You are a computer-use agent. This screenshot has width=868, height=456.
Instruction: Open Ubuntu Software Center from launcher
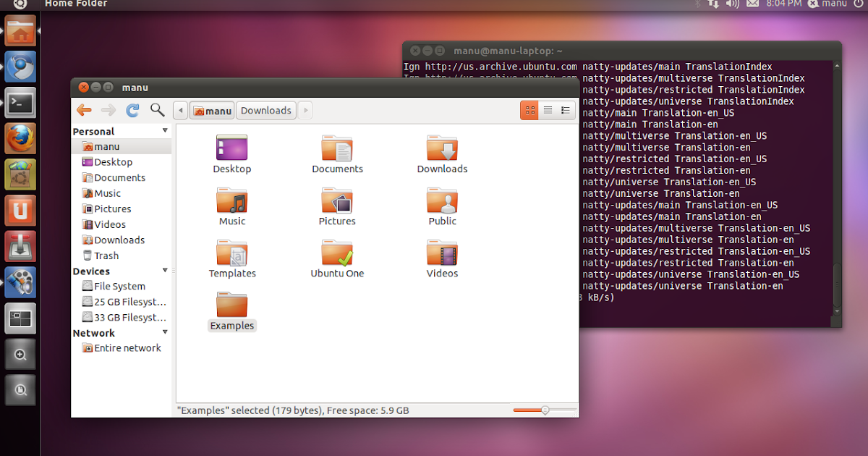coord(20,174)
